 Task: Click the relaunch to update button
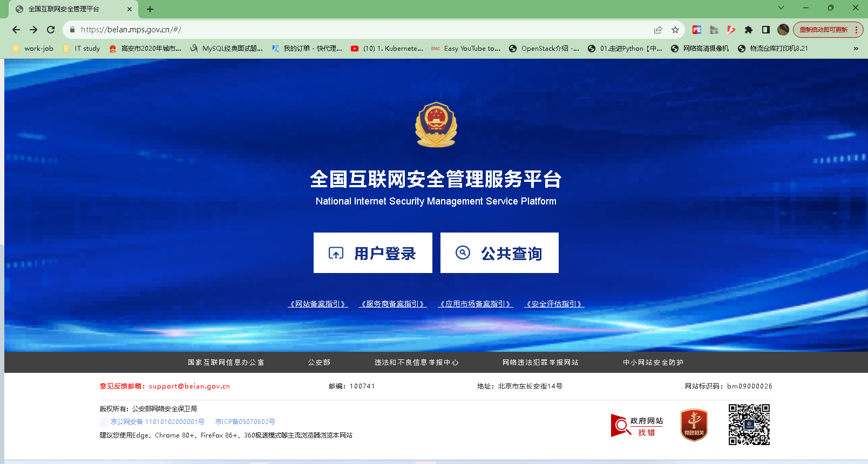[828, 30]
